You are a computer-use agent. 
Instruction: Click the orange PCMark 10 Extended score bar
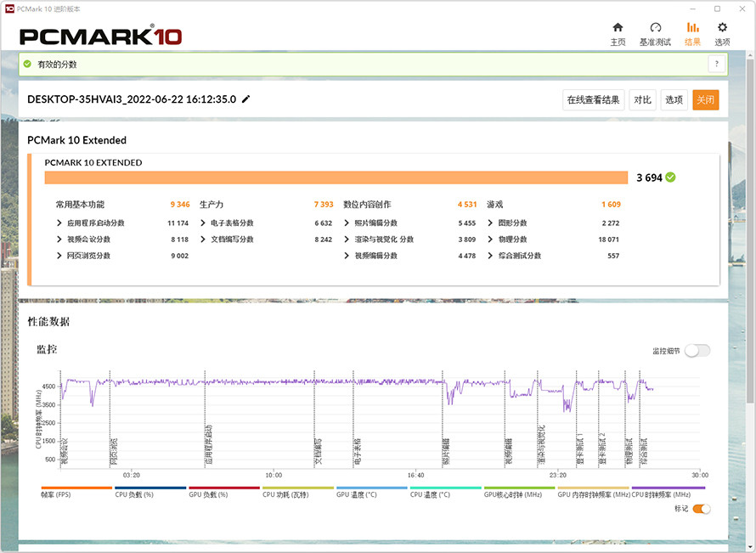[336, 178]
